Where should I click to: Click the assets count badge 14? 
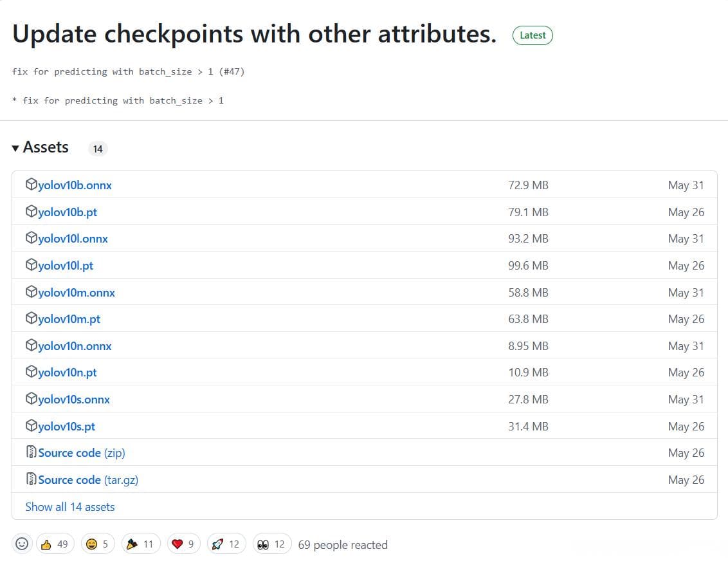[x=98, y=149]
